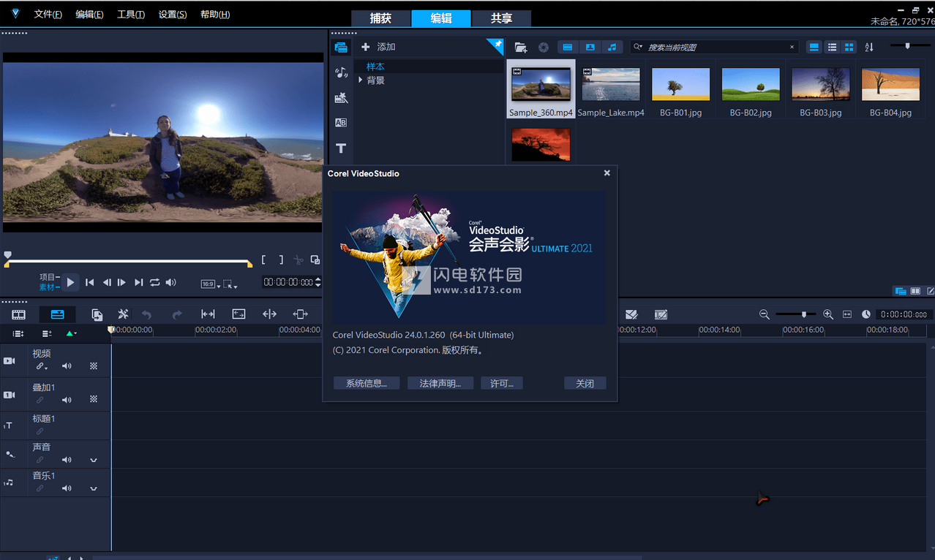This screenshot has height=560, width=935.
Task: Click the enlarge preview window icon
Action: pos(315,260)
